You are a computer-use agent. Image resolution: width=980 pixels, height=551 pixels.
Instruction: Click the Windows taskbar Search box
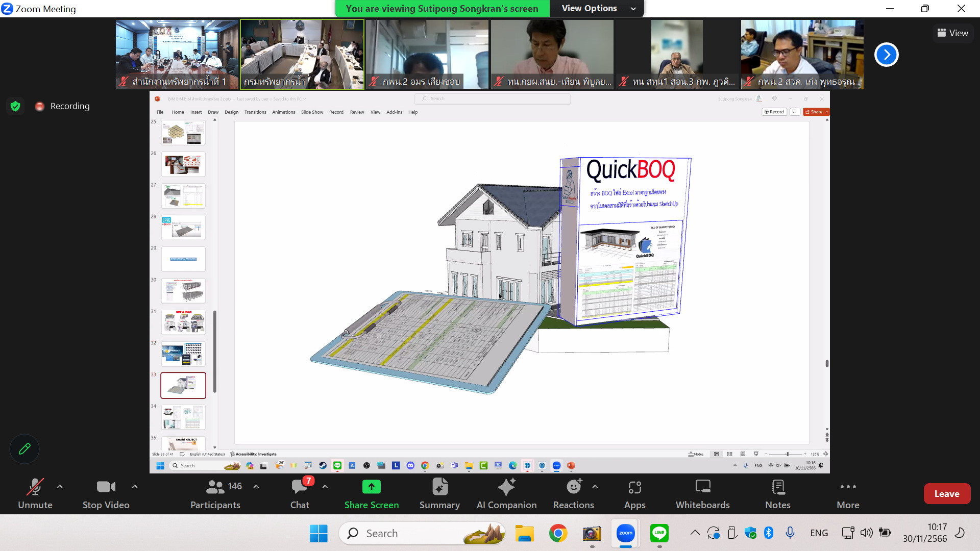[x=422, y=534]
